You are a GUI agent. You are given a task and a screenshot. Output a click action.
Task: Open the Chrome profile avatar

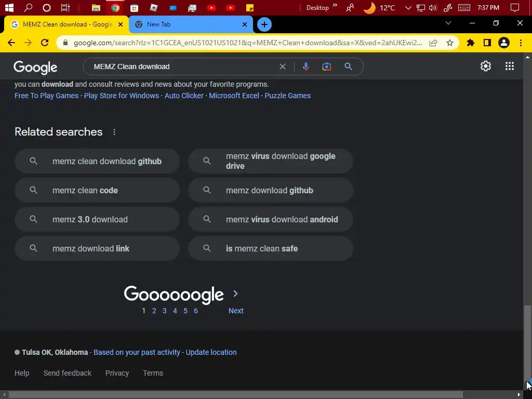click(x=504, y=43)
